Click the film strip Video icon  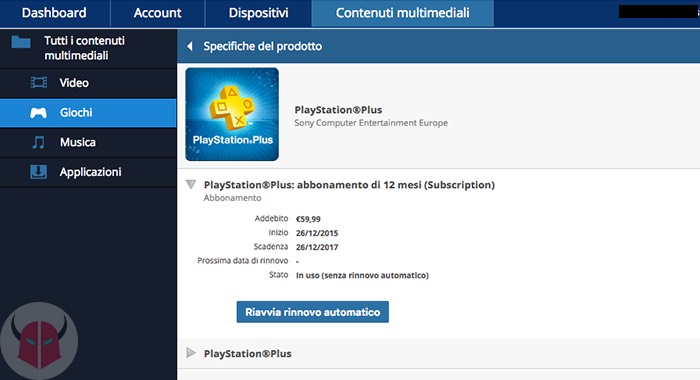click(x=38, y=83)
